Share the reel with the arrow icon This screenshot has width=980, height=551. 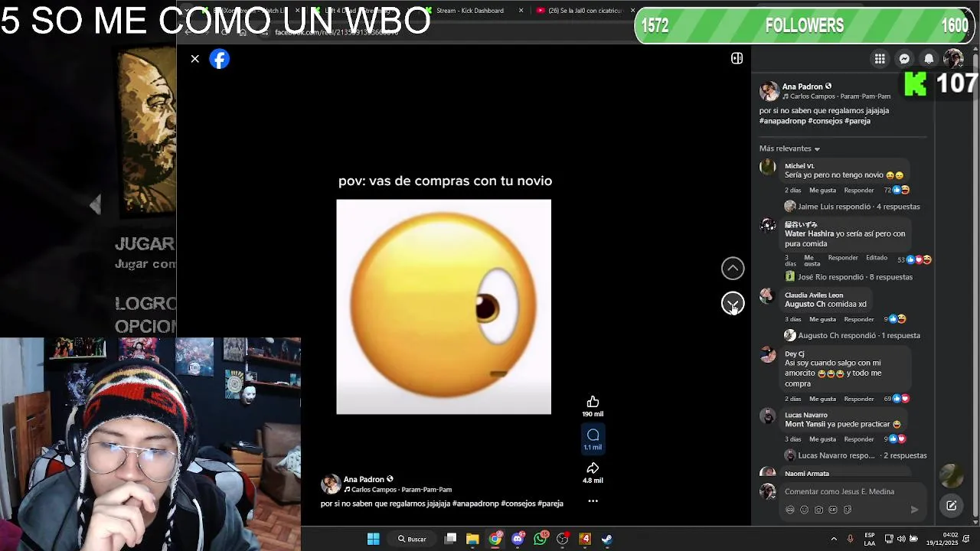593,468
